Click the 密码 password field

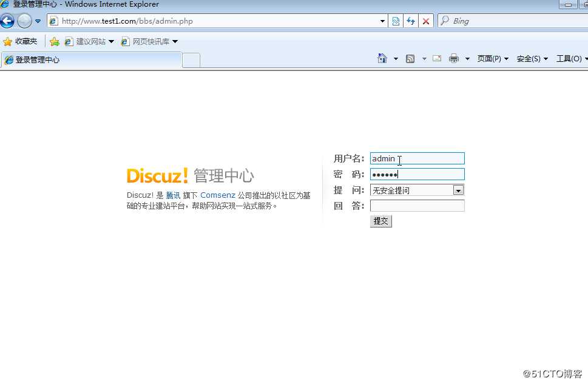coord(417,174)
